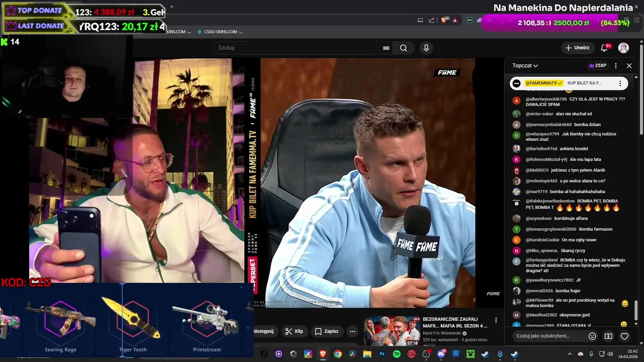Image resolution: width=644 pixels, height=362 pixels.
Task: Click username @fantasypoland in chat
Action: point(541,260)
